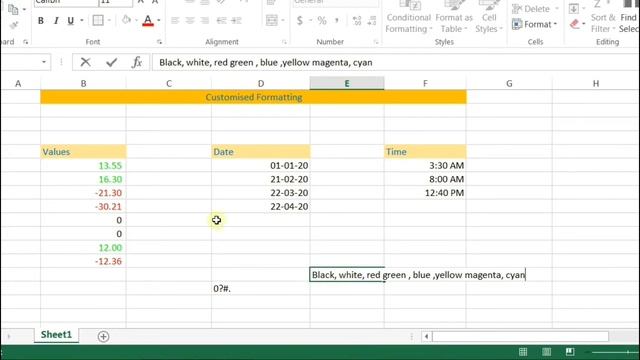Screen dimensions: 640x360
Task: Open Conditional Formatting menu
Action: click(409, 18)
